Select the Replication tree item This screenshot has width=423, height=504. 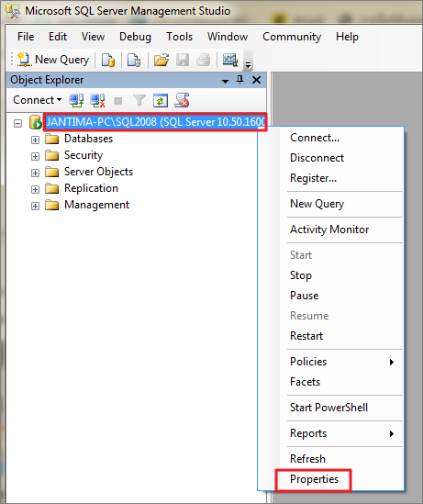91,188
